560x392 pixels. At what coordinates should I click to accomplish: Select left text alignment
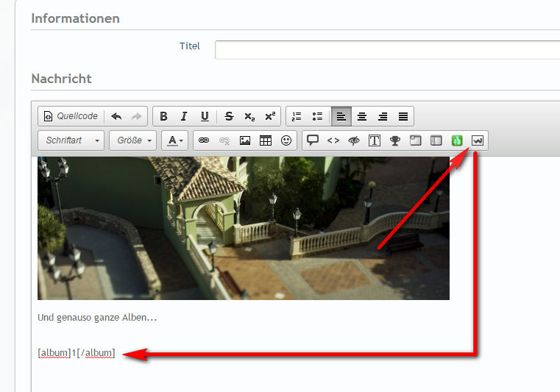(x=341, y=116)
